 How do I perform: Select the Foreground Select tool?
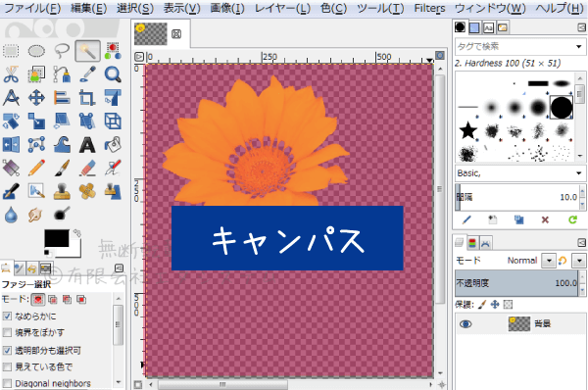pyautogui.click(x=36, y=74)
